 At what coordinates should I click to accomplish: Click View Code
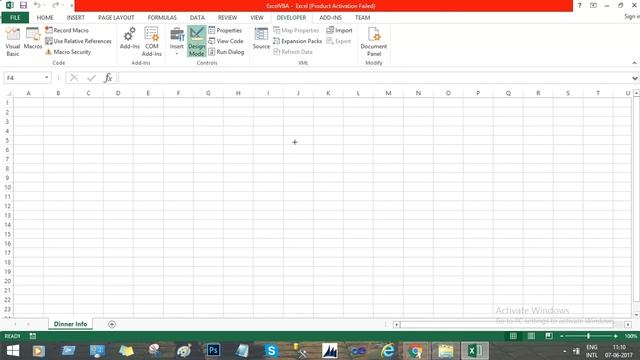tap(226, 41)
